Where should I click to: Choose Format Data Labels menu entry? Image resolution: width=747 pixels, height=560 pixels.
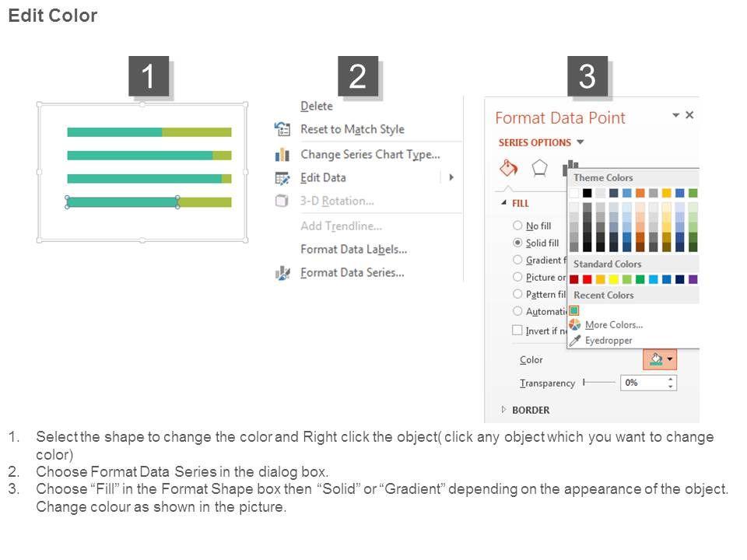pos(353,250)
